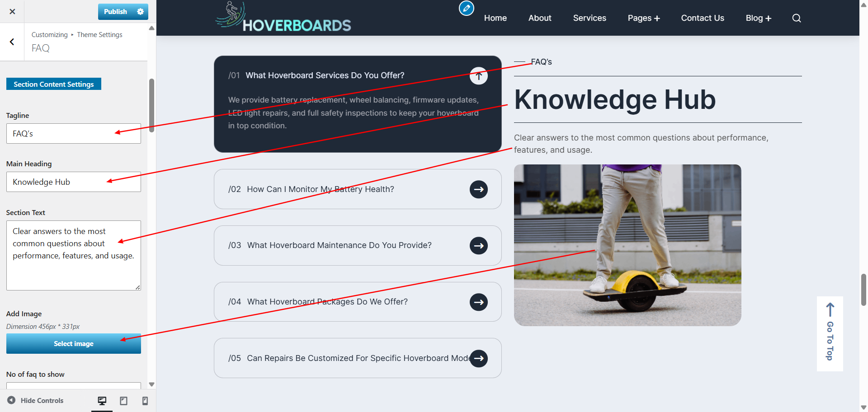Expand FAQ 05 customized repairs arrow icon

[478, 358]
